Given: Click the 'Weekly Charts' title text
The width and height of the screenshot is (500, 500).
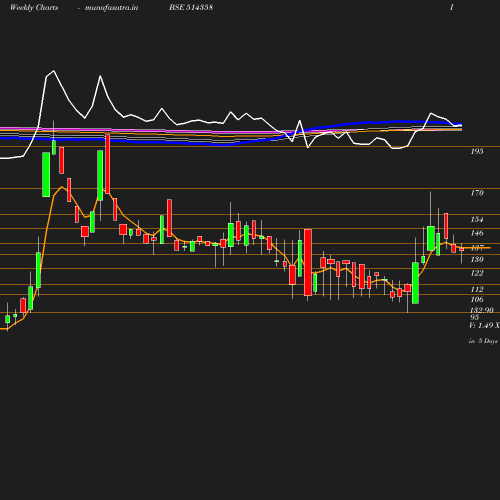Looking at the screenshot, I should 34,7.
